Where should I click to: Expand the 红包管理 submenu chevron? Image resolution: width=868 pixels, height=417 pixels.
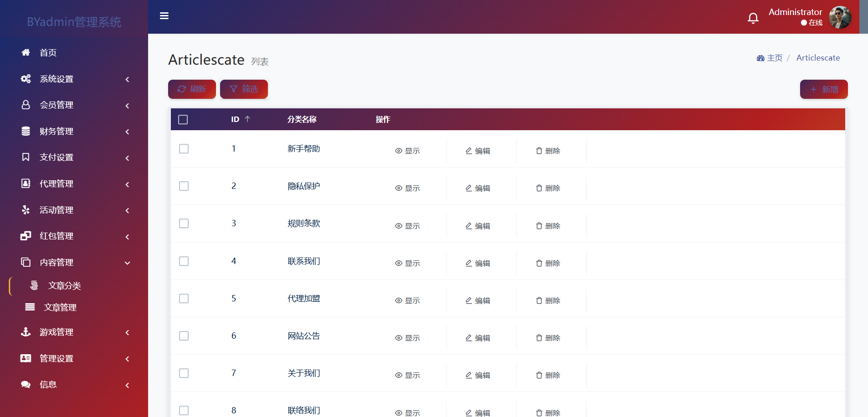[x=127, y=237]
